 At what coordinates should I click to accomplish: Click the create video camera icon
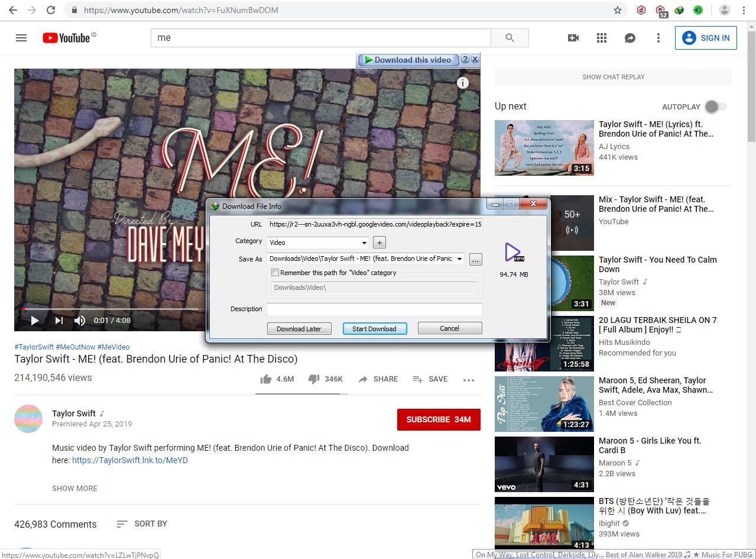point(573,38)
